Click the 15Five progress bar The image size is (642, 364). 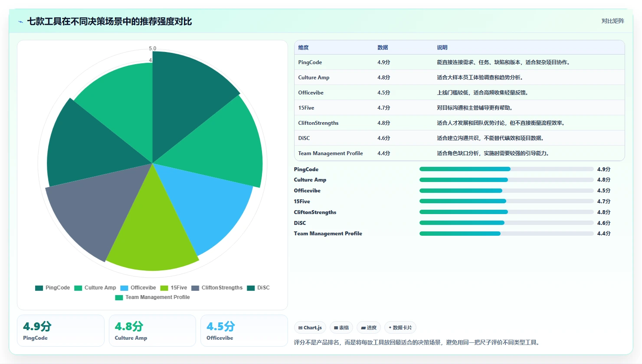(507, 201)
